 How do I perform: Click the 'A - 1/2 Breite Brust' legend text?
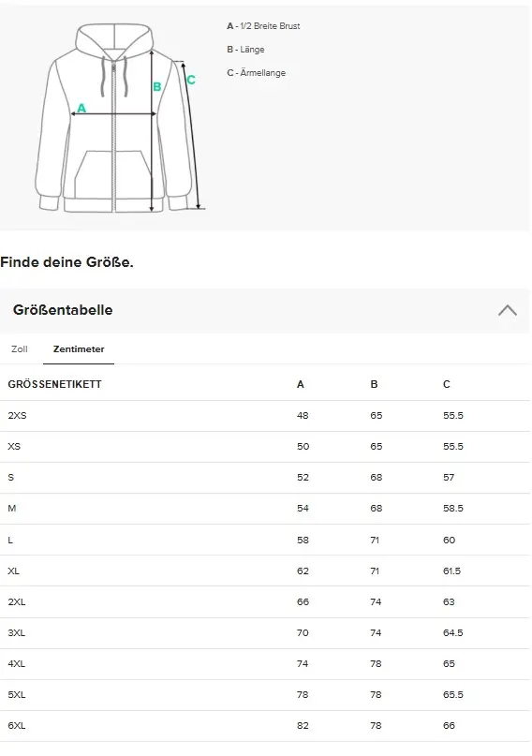tap(263, 26)
